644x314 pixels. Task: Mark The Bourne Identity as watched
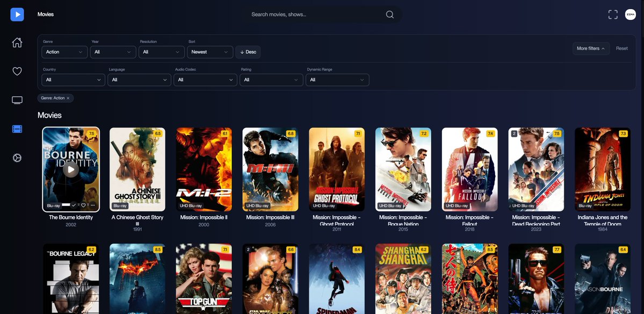click(74, 205)
